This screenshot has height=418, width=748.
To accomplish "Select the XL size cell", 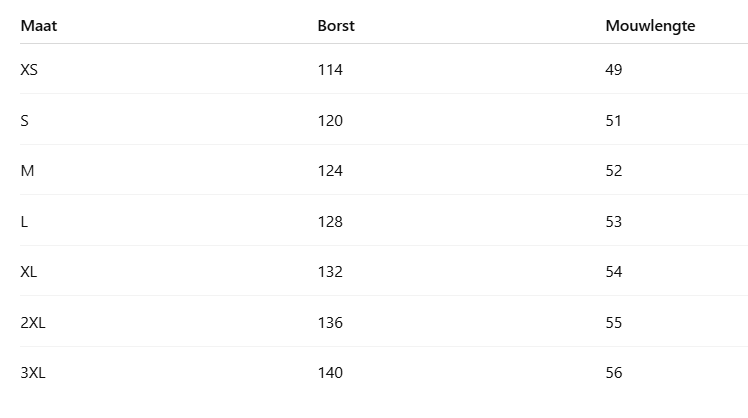I will click(x=29, y=272).
